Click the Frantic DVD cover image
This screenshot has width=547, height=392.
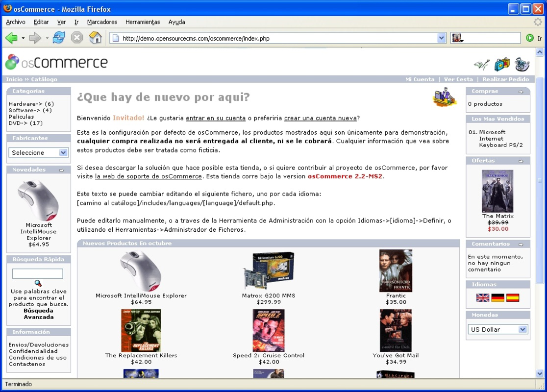(396, 270)
